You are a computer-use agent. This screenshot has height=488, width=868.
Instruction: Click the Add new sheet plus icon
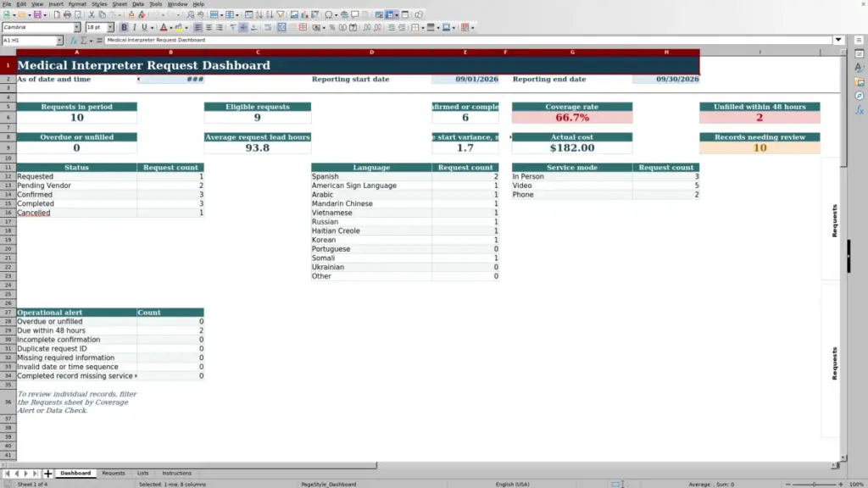48,474
